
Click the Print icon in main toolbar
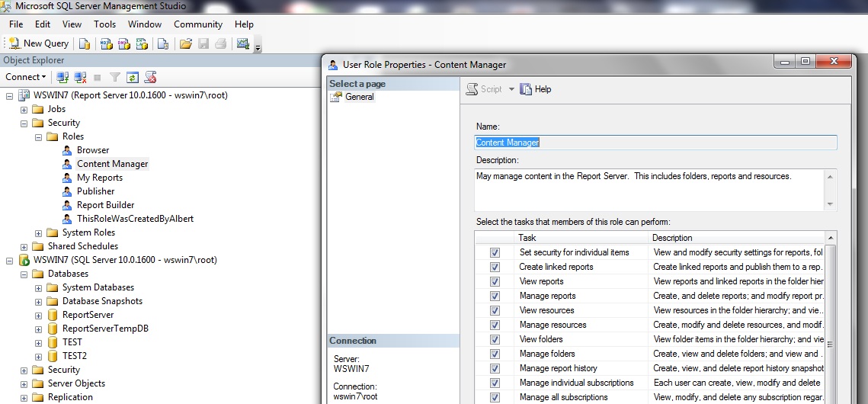coord(220,43)
